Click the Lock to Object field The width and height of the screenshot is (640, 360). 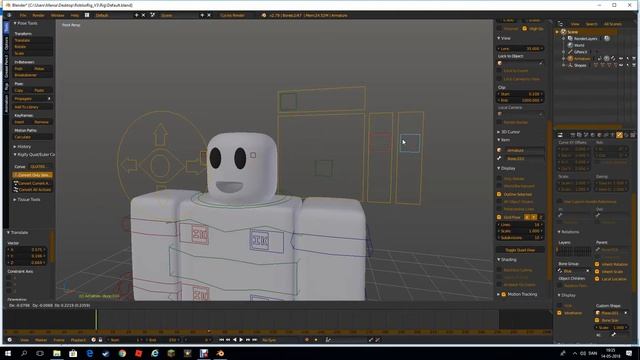click(x=520, y=63)
